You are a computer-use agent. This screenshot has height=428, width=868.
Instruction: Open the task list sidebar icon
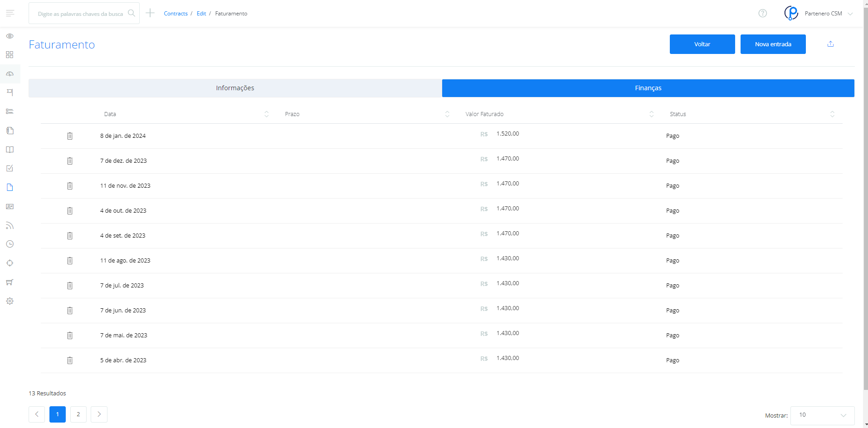(x=10, y=112)
